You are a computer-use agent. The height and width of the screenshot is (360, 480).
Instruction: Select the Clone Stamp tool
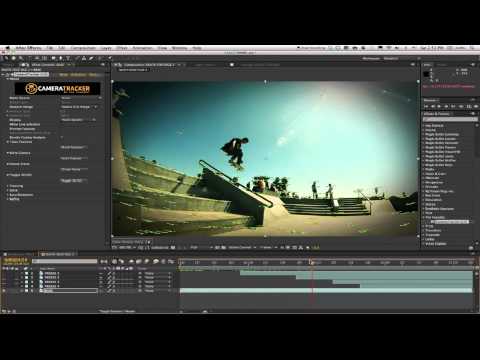click(84, 58)
